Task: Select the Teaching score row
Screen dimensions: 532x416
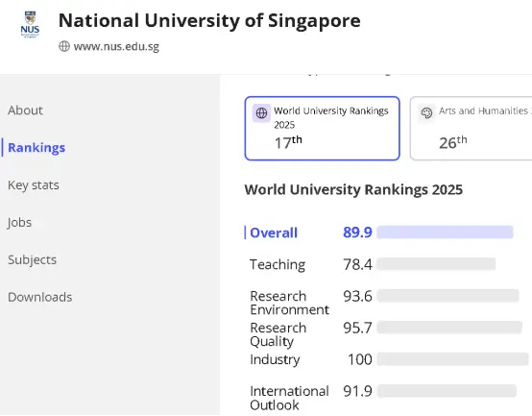Action: (x=373, y=264)
